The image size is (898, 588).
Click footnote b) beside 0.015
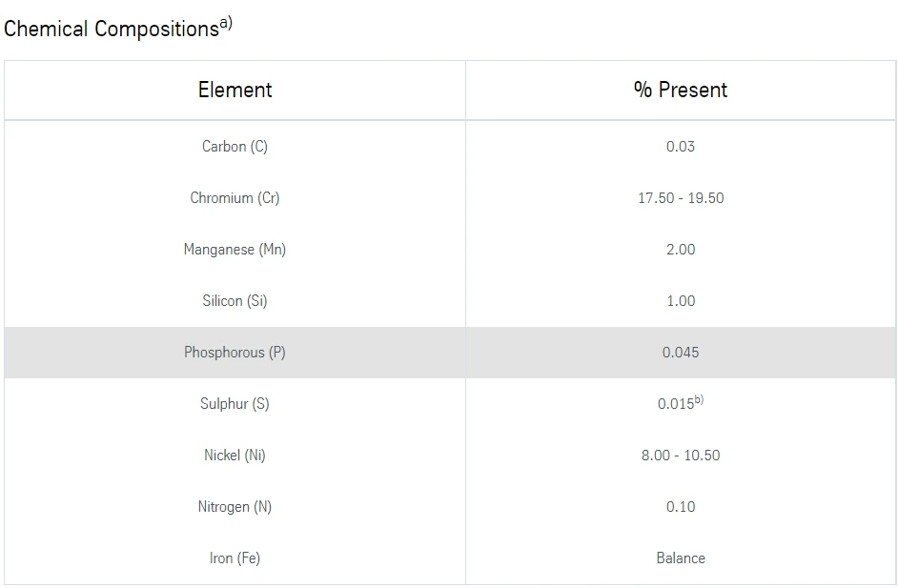click(x=700, y=399)
